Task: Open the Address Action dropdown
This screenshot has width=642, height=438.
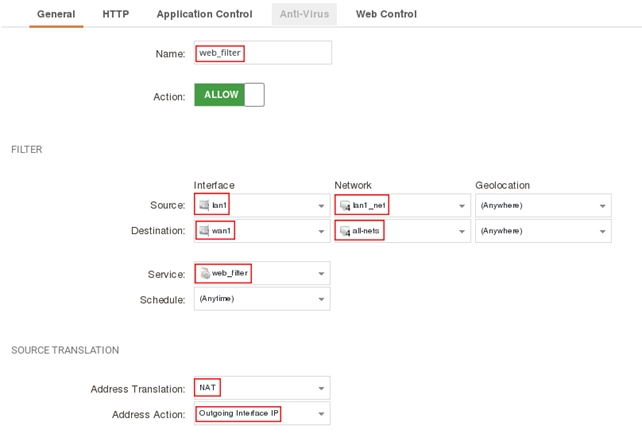Action: tap(321, 414)
